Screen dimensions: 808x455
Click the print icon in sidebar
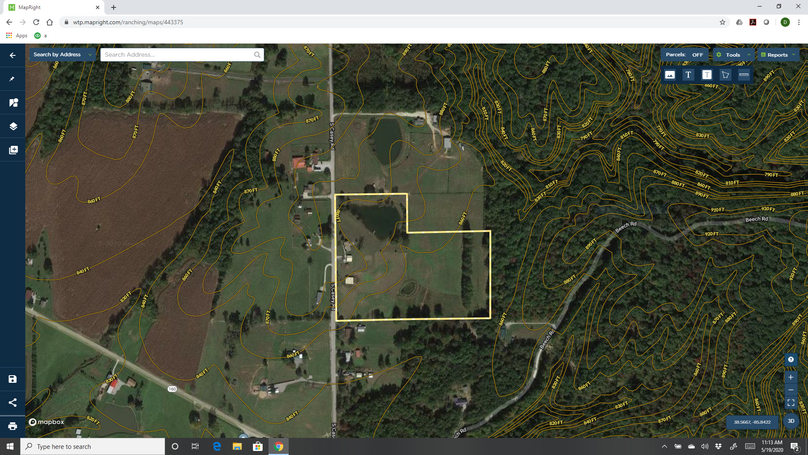pyautogui.click(x=13, y=426)
